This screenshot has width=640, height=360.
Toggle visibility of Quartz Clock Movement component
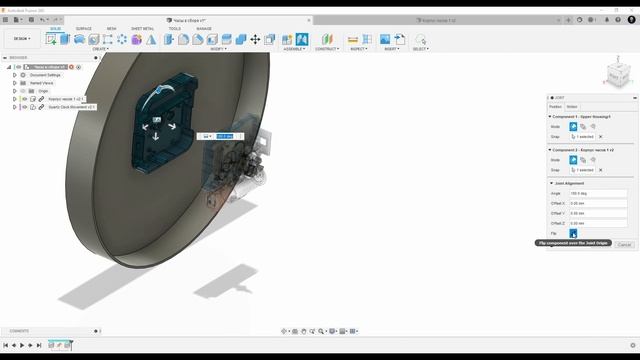(x=24, y=107)
